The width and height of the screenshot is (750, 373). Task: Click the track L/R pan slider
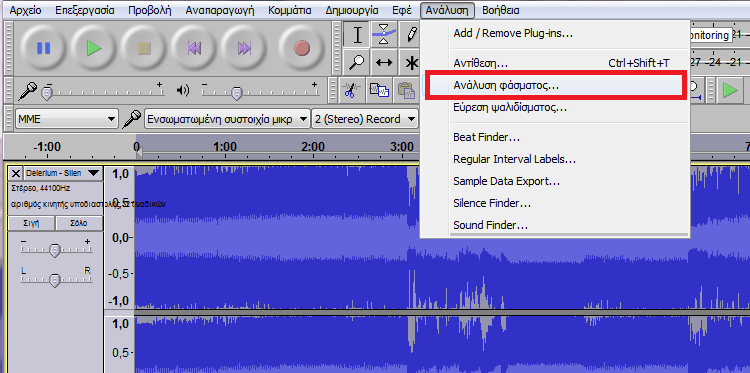55,278
